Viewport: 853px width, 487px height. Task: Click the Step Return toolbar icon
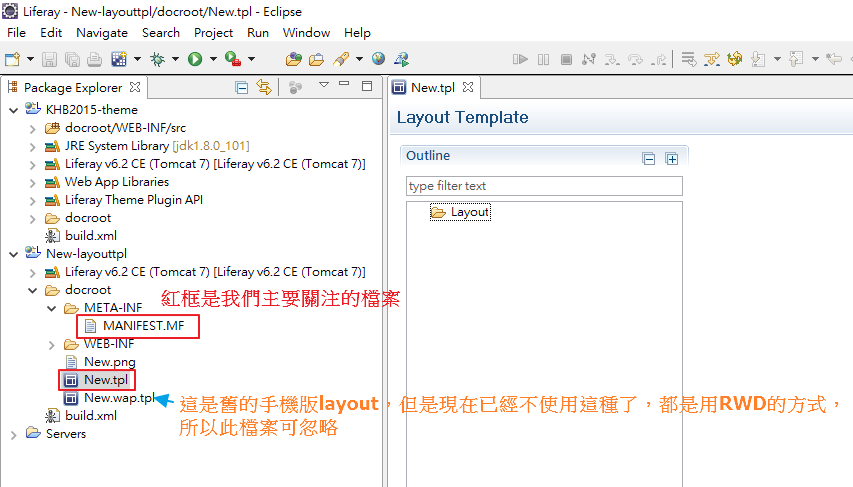point(659,59)
